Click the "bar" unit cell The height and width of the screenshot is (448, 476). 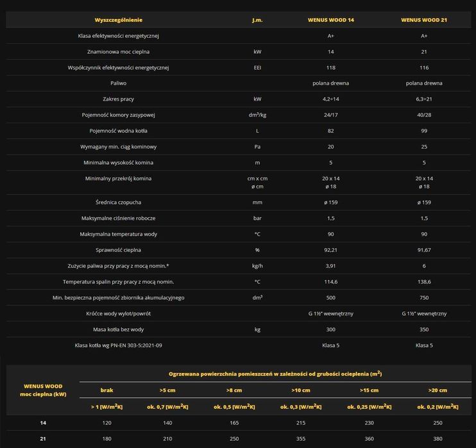(x=257, y=218)
